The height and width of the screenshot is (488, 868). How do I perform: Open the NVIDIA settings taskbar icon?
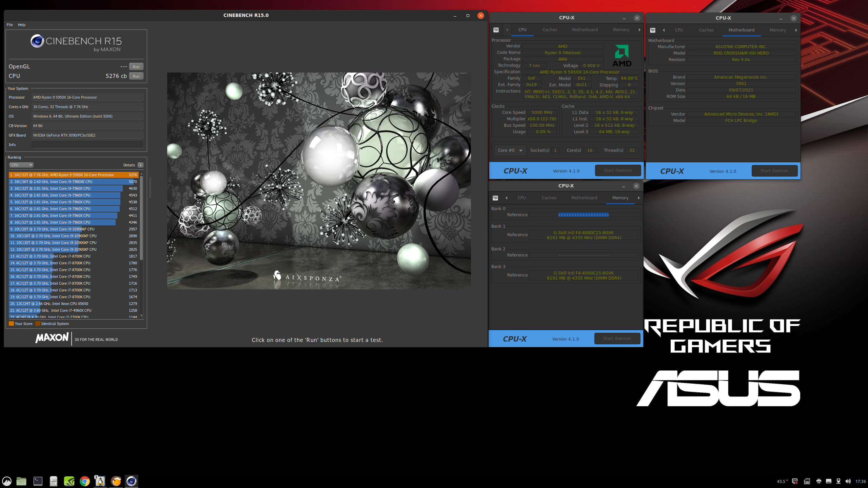69,481
